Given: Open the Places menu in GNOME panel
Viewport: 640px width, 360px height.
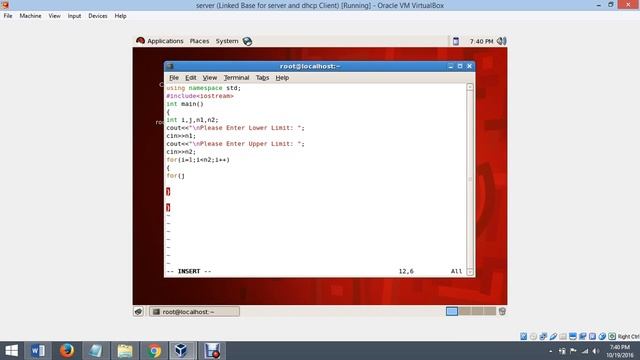Looking at the screenshot, I should pyautogui.click(x=199, y=41).
